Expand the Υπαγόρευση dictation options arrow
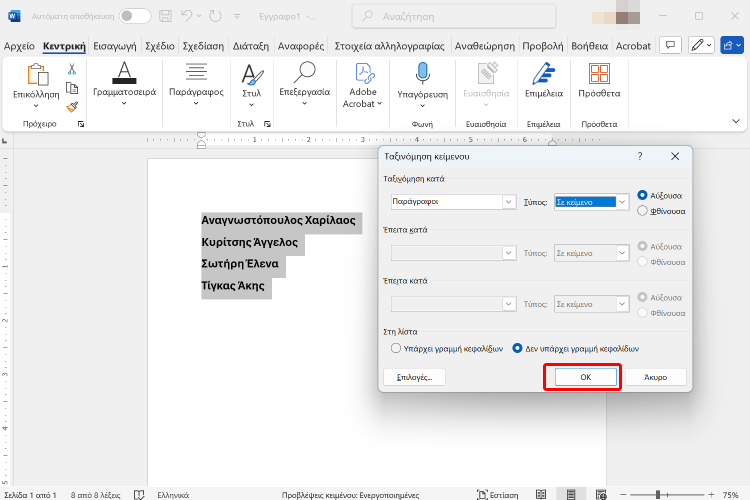750x500 pixels. tap(422, 106)
